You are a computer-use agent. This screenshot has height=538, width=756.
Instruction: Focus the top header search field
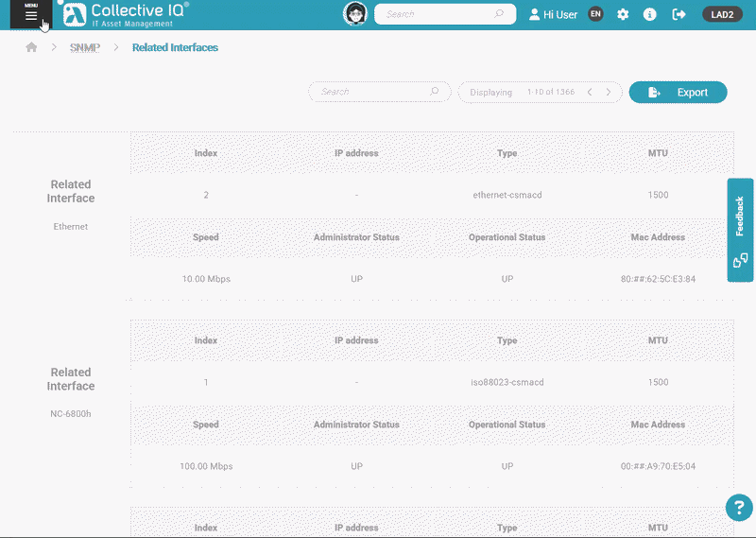(x=435, y=14)
